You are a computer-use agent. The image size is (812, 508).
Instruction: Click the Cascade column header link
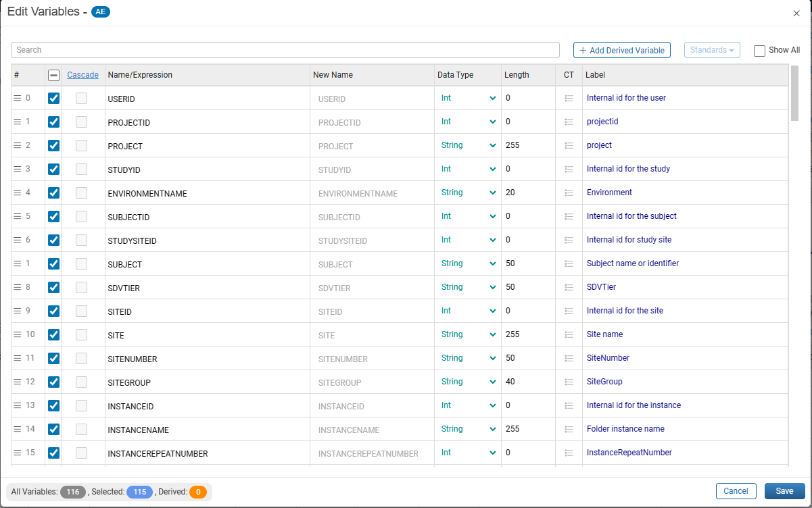coord(83,75)
